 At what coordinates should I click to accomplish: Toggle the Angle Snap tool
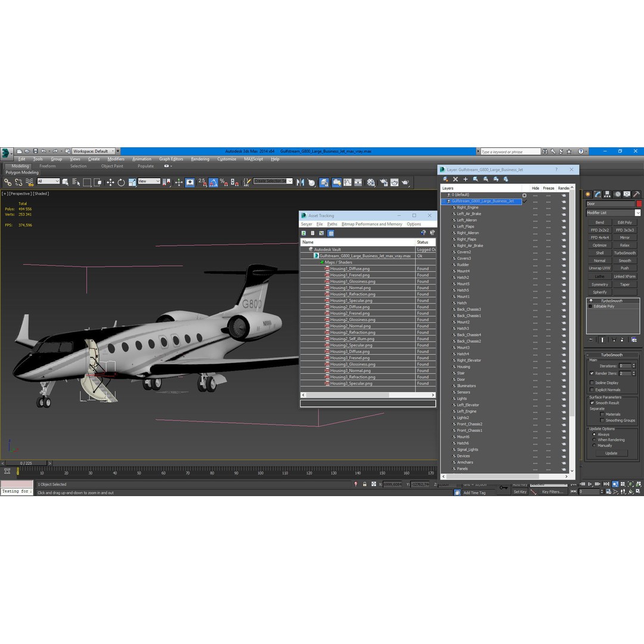213,182
